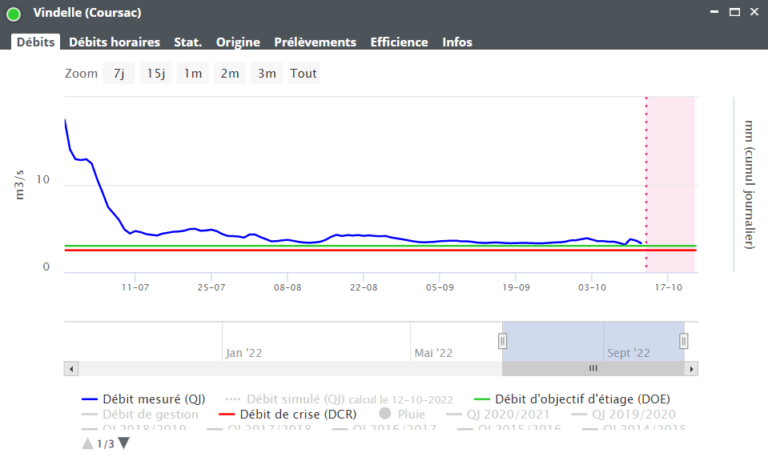Click the navigator right range handle
Viewport: 768px width, 469px height.
(x=684, y=341)
